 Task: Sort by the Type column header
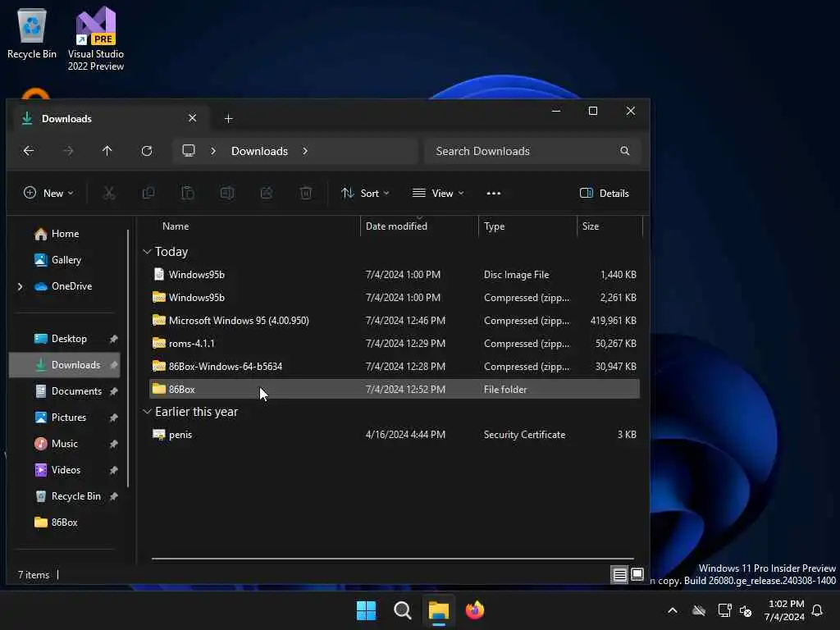click(494, 226)
